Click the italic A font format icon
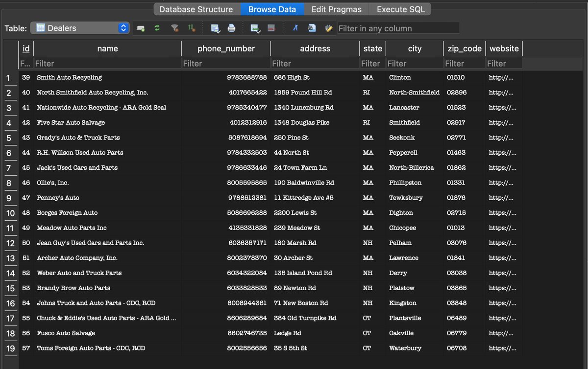The height and width of the screenshot is (369, 588). pos(295,28)
